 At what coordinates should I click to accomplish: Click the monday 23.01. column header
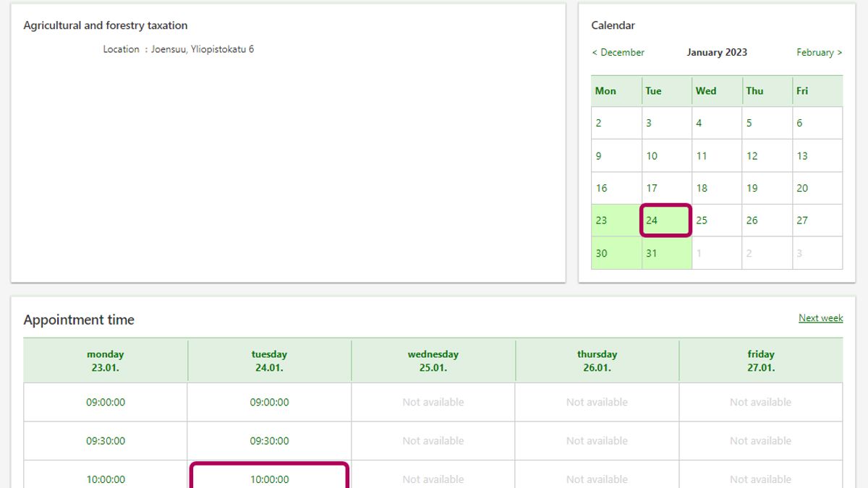click(106, 361)
